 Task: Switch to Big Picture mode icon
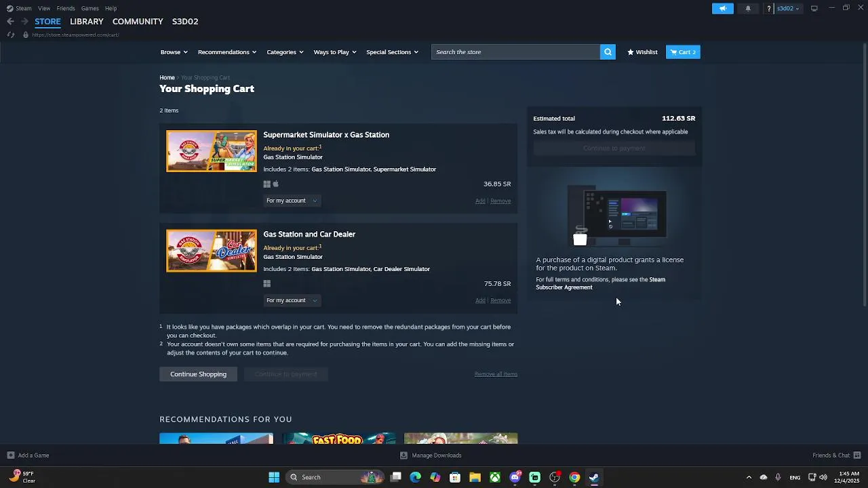814,8
